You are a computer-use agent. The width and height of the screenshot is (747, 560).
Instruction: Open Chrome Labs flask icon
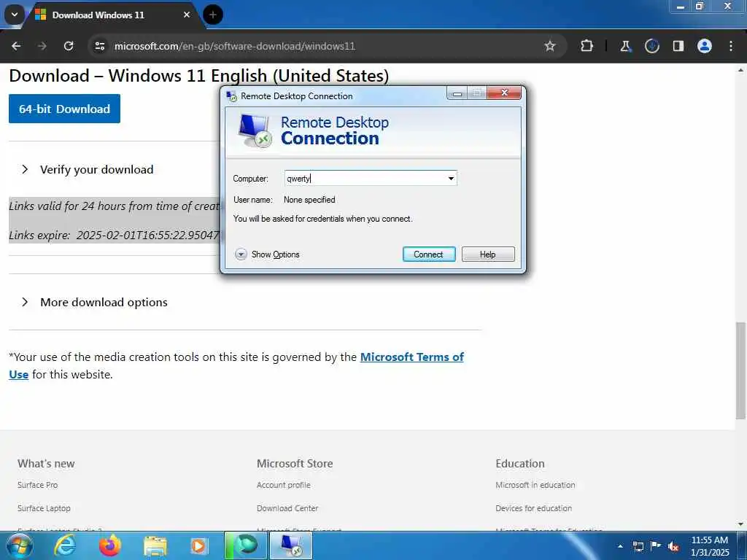pos(625,46)
